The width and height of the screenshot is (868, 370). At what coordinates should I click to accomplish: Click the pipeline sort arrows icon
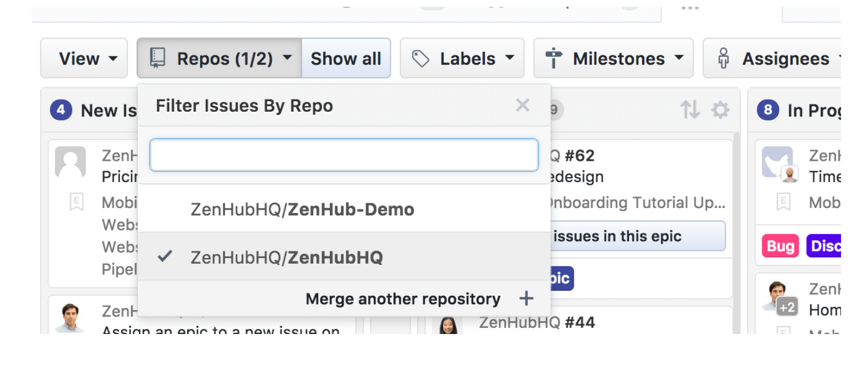coord(690,110)
